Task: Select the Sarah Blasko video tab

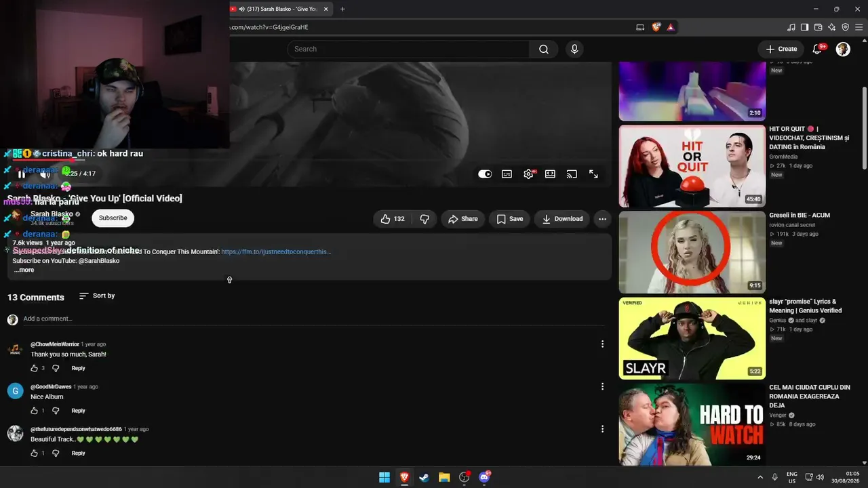Action: coord(280,9)
